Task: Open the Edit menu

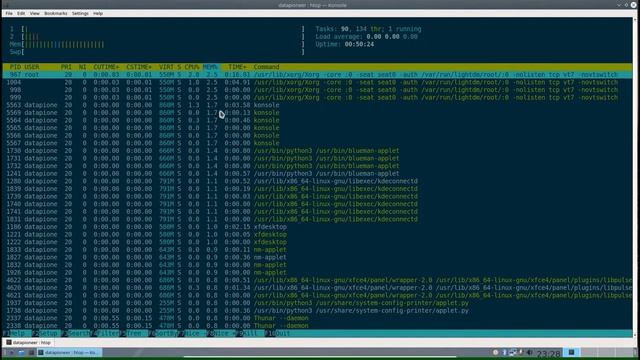Action: tap(21, 13)
